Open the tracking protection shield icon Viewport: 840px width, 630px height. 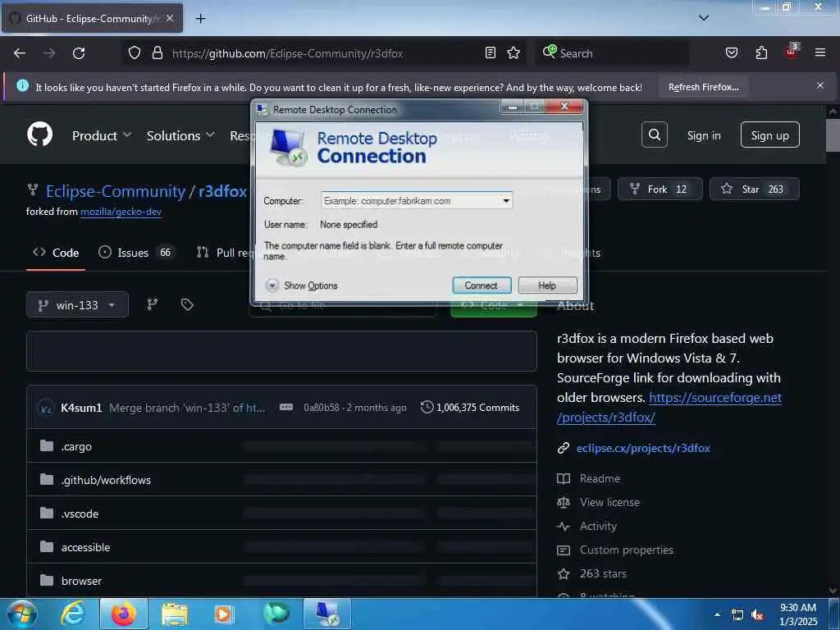tap(135, 53)
